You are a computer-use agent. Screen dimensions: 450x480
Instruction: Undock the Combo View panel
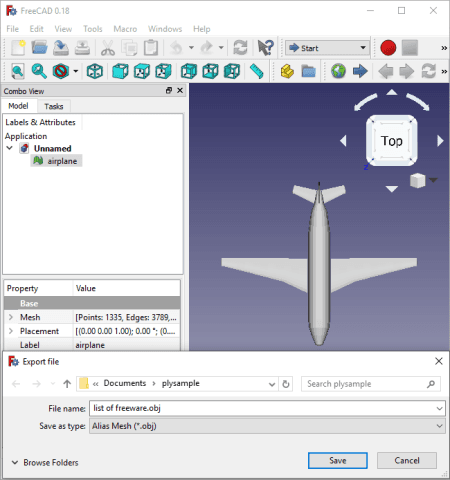click(x=169, y=90)
